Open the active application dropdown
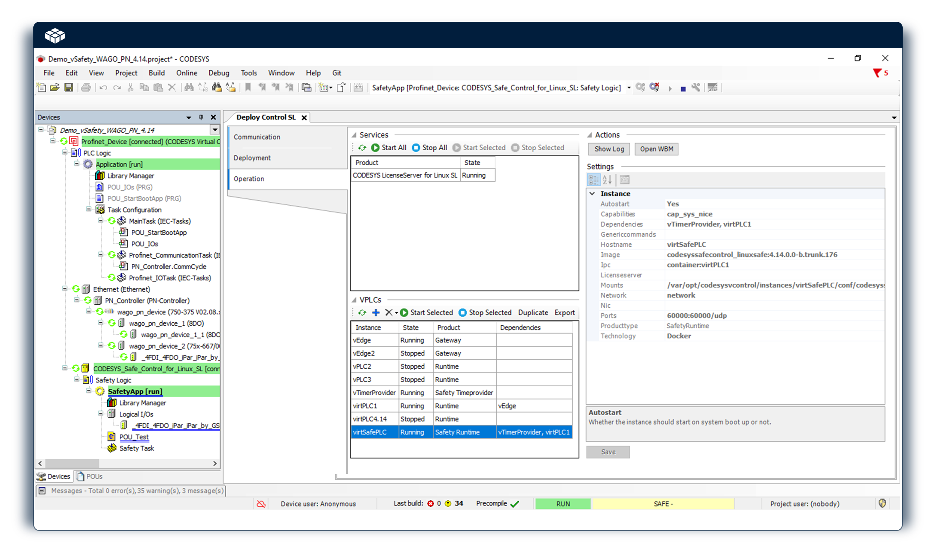The height and width of the screenshot is (560, 936). pos(629,88)
